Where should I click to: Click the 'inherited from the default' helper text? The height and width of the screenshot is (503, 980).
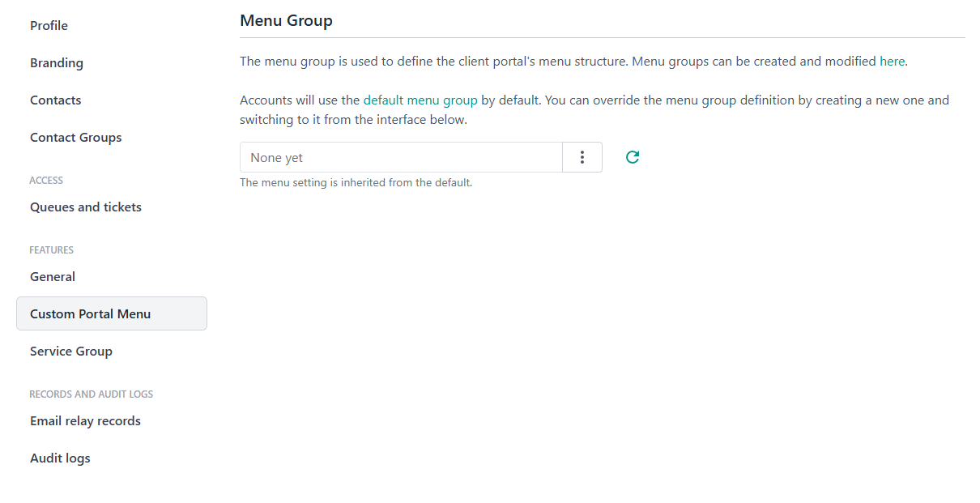tap(356, 183)
